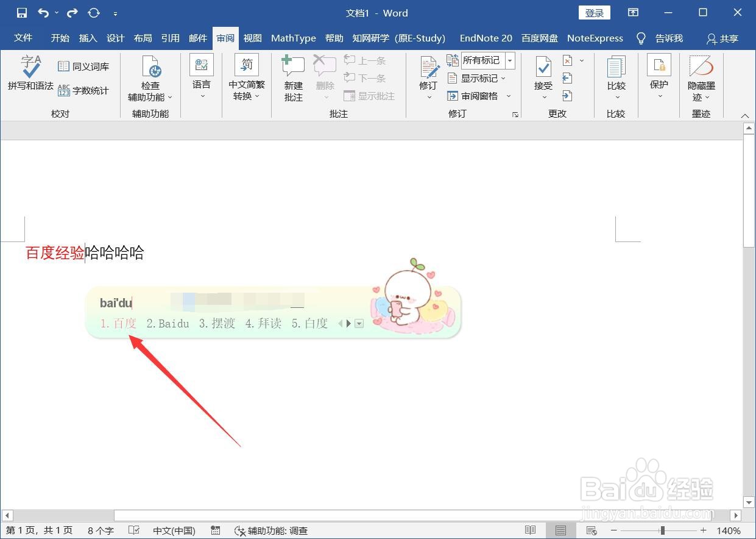The height and width of the screenshot is (539, 756).
Task: Click the Save icon in the quick access toolbar
Action: click(x=21, y=13)
